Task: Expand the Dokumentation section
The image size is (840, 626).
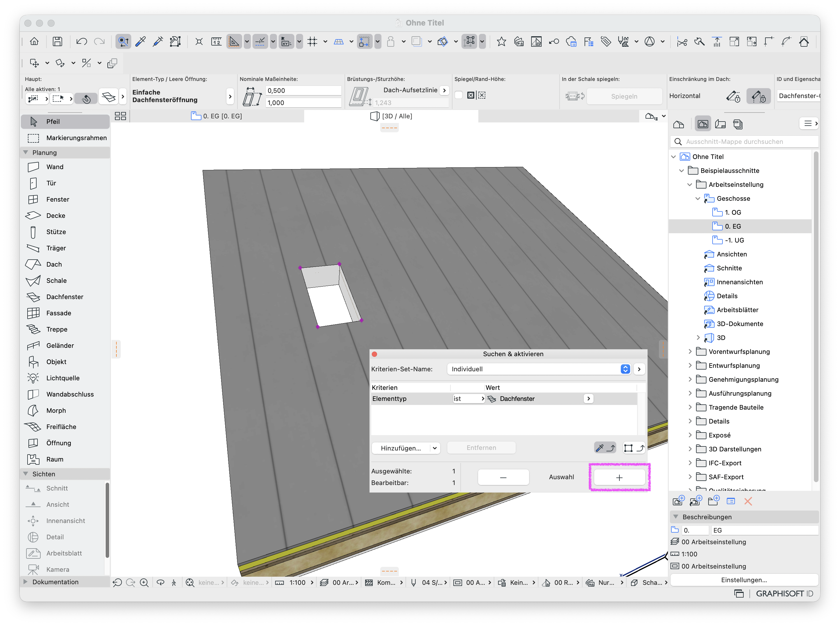Action: coord(26,582)
